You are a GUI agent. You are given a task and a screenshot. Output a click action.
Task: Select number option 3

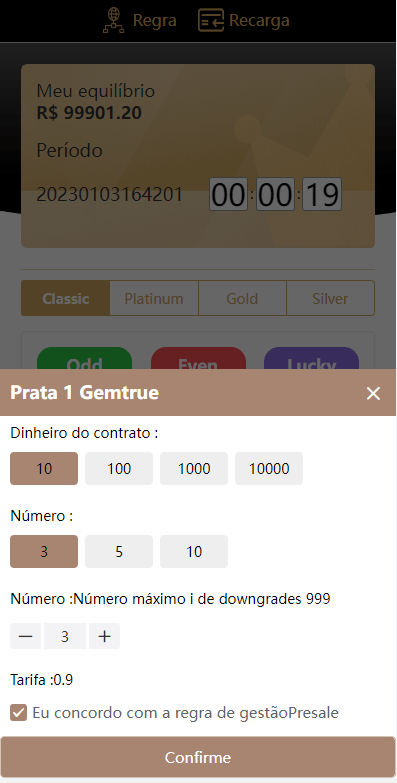44,551
